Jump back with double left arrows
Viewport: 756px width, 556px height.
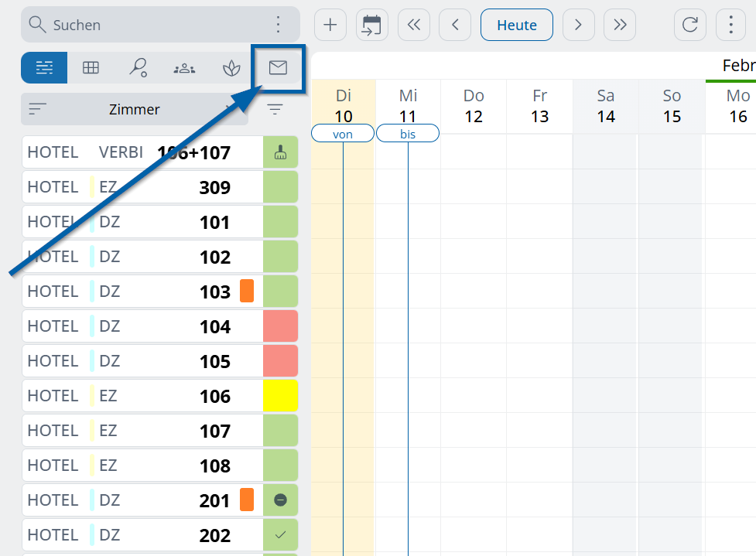[414, 25]
